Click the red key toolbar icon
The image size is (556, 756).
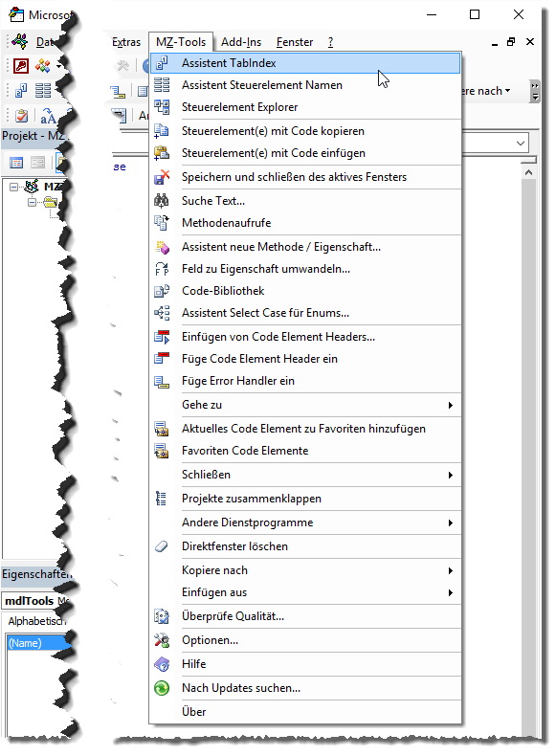(x=21, y=66)
